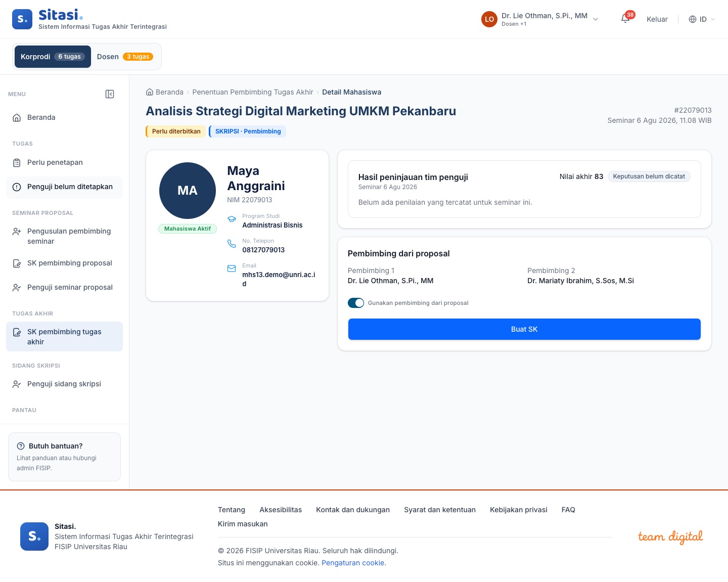Screen dimensions: 728x582
Task: Click the envelope icon beside Email
Action: (x=232, y=268)
